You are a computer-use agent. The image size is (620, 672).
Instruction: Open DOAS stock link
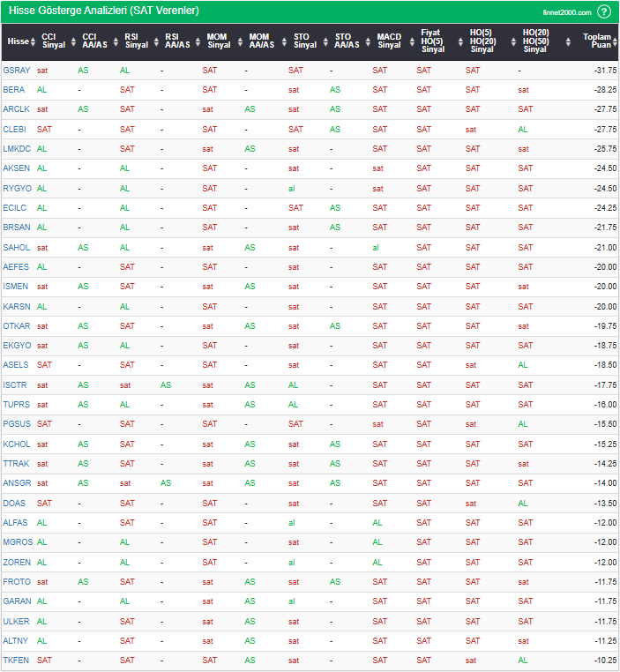[14, 504]
